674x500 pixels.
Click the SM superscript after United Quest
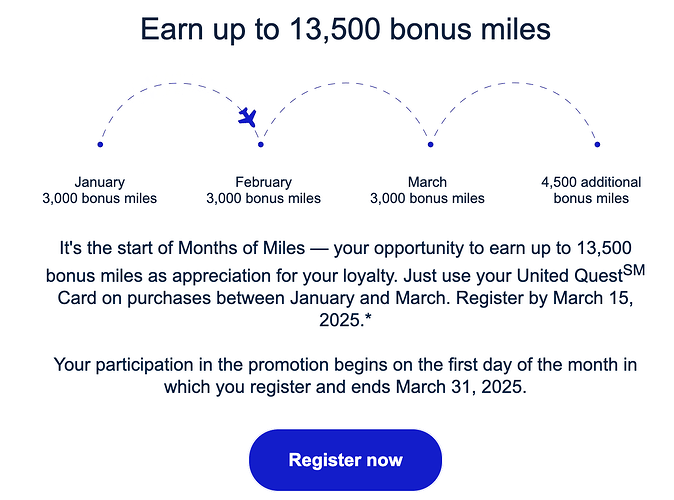click(634, 270)
